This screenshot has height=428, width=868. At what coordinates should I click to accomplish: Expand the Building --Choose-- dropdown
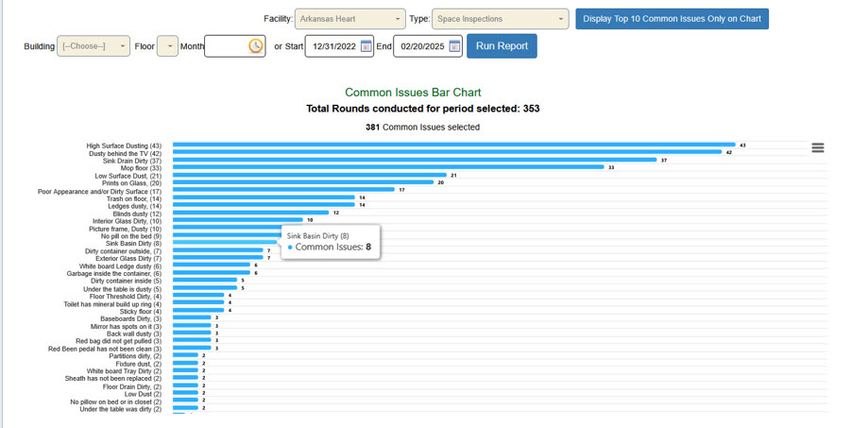point(94,46)
